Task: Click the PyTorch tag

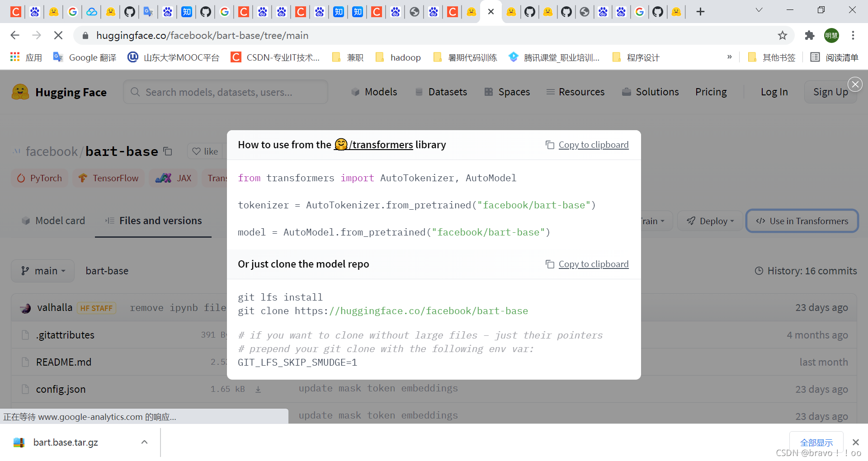Action: [x=39, y=178]
